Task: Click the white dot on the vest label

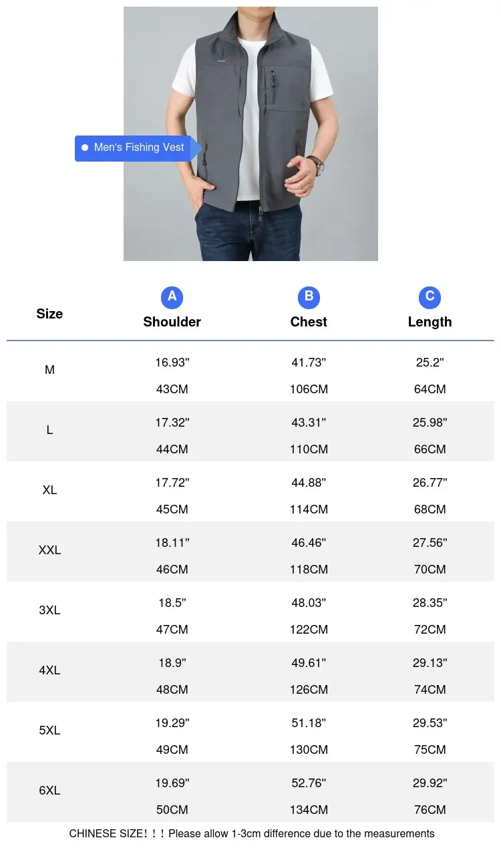Action: point(85,148)
